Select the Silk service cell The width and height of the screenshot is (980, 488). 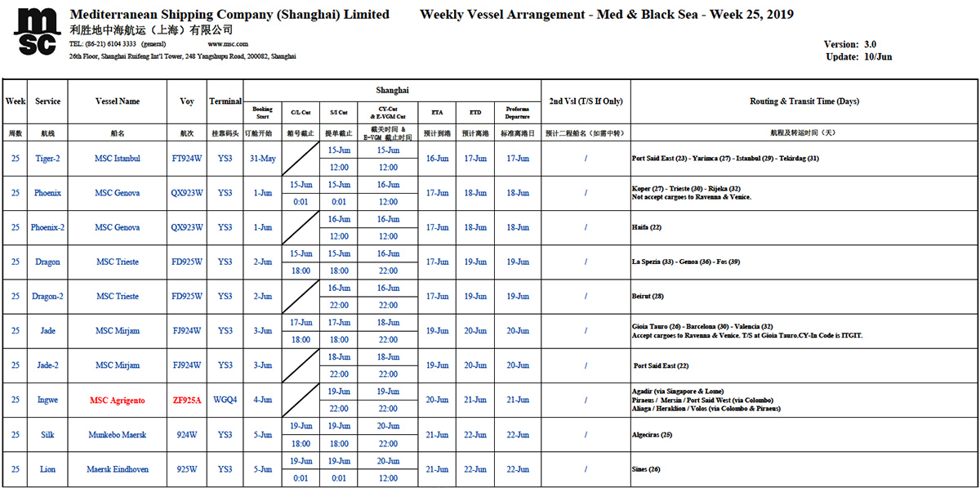pos(48,435)
